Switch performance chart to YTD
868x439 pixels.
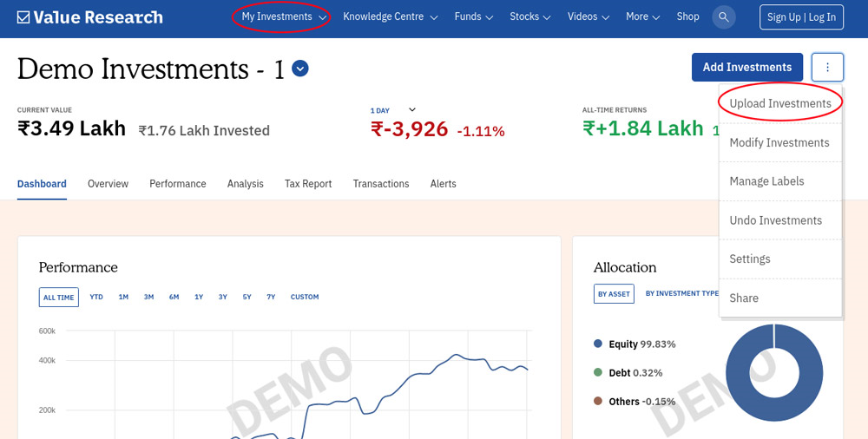[x=96, y=298]
